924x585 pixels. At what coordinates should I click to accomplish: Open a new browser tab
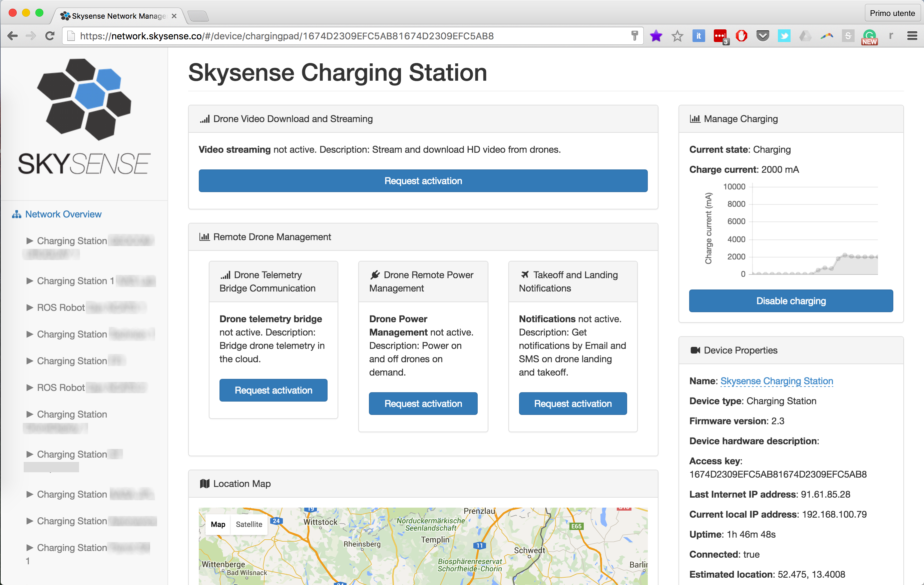coord(198,16)
